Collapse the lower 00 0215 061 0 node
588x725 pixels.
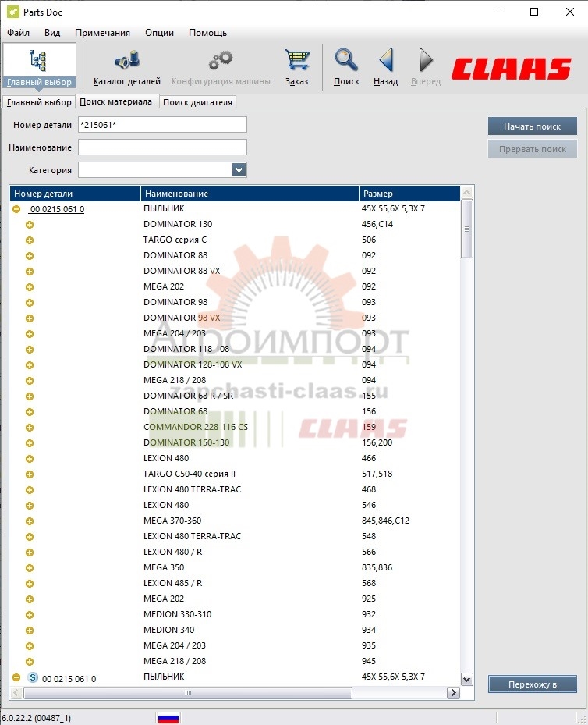tap(16, 677)
